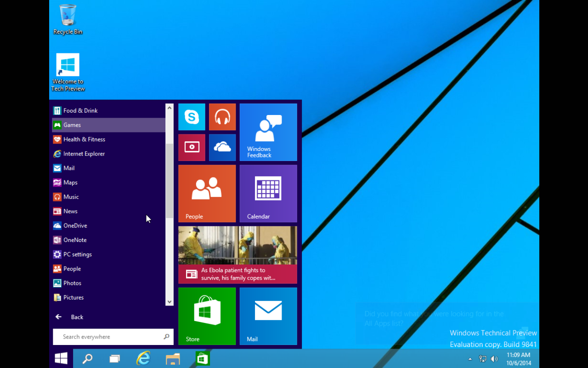
Task: Open the Music headphones tile
Action: coord(222,117)
